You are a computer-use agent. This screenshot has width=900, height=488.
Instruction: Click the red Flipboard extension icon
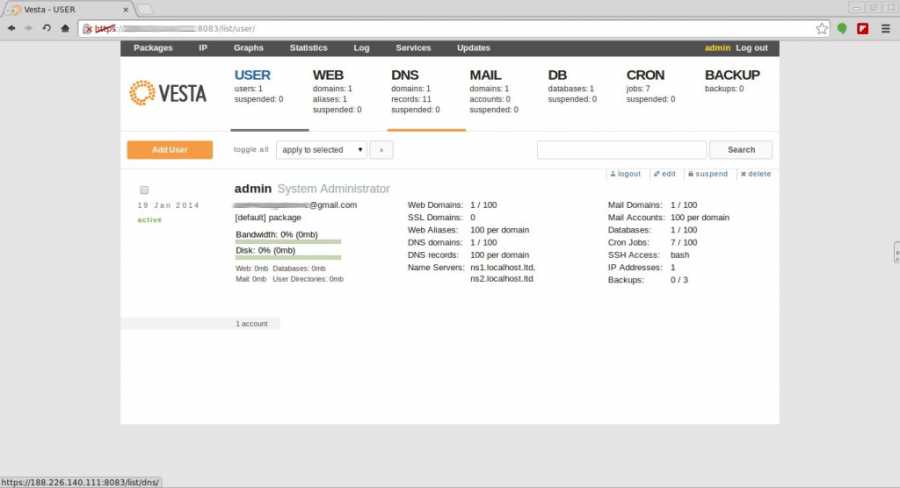pos(862,28)
